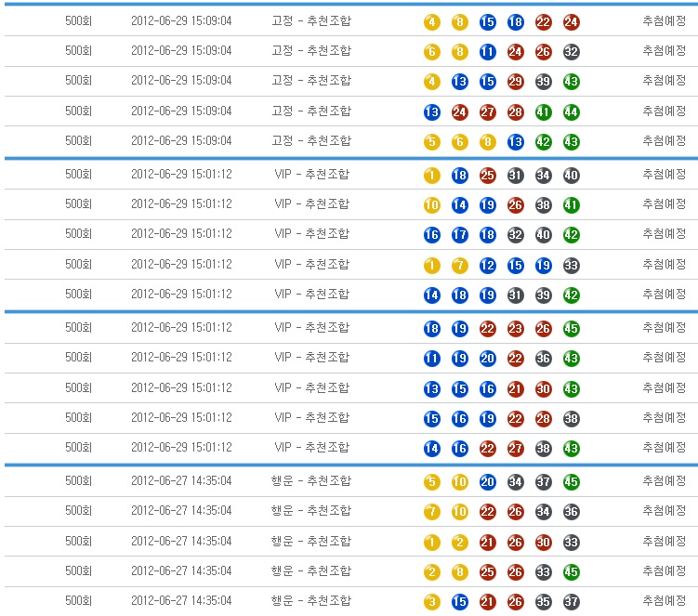
Task: Open 추첨예정 status in the row containing ball 23
Action: click(x=664, y=327)
